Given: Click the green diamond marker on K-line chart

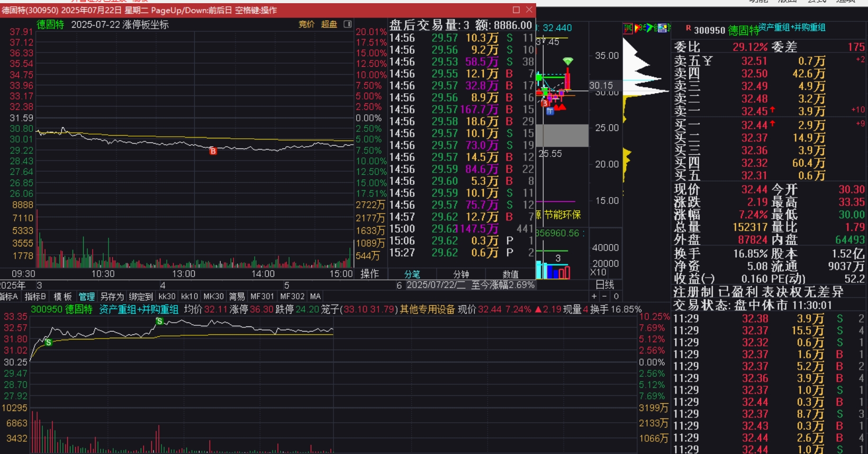Looking at the screenshot, I should [568, 61].
